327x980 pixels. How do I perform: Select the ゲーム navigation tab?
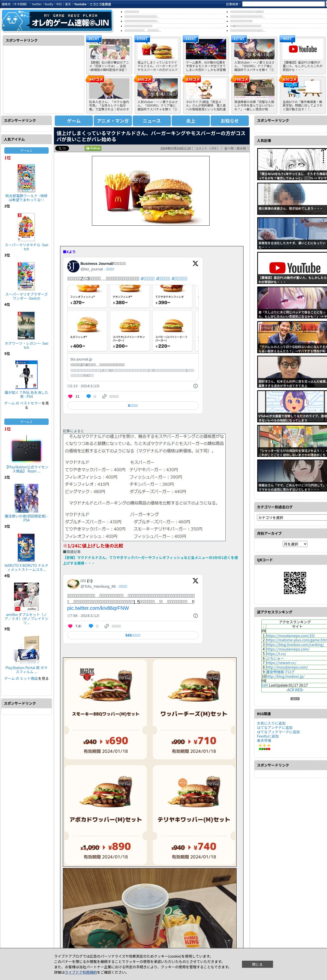click(74, 121)
